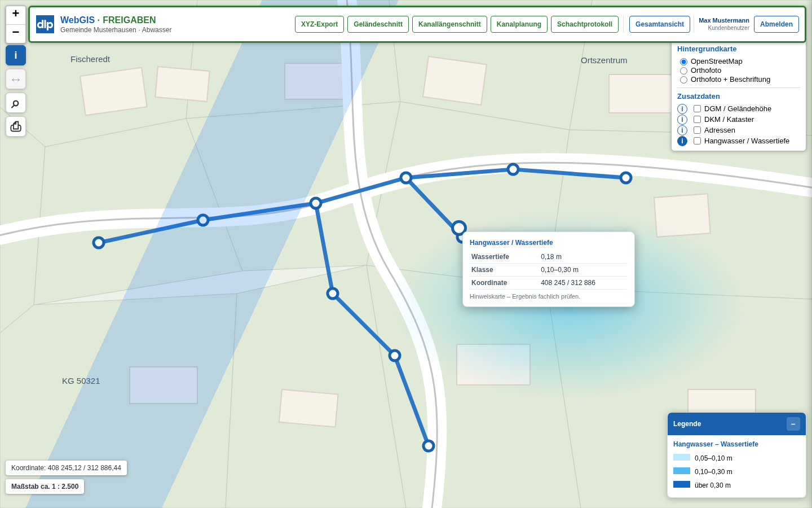Screen dimensions: 812x508
Task: Open Geländeschnitt tool
Action: 378,24
